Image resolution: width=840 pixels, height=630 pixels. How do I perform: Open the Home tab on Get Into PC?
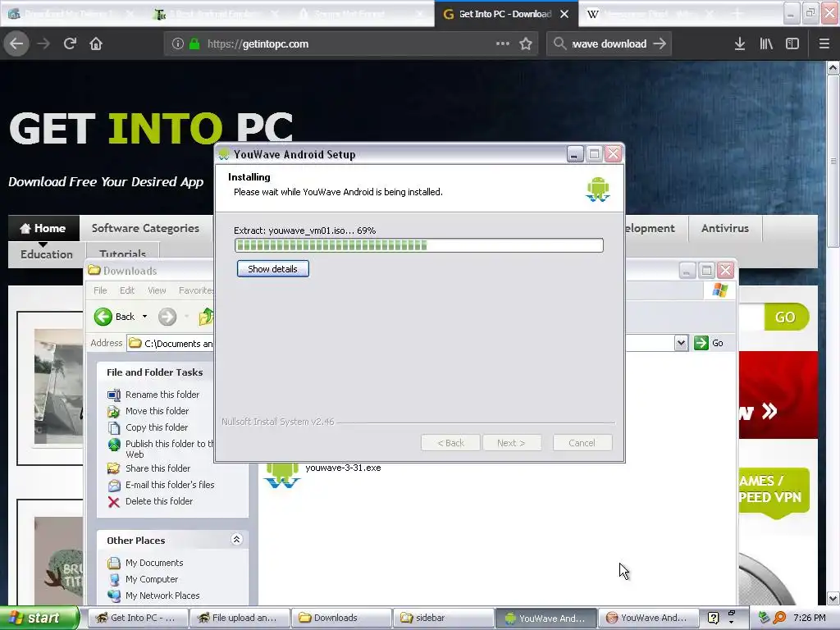coord(43,228)
